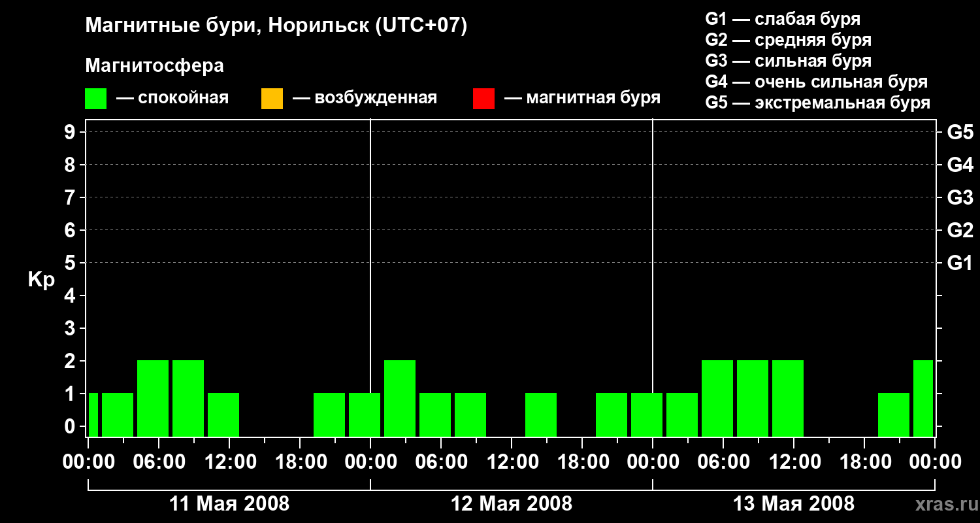Click the Kp 2 bar right after midnight on 12 May

pyautogui.click(x=400, y=398)
